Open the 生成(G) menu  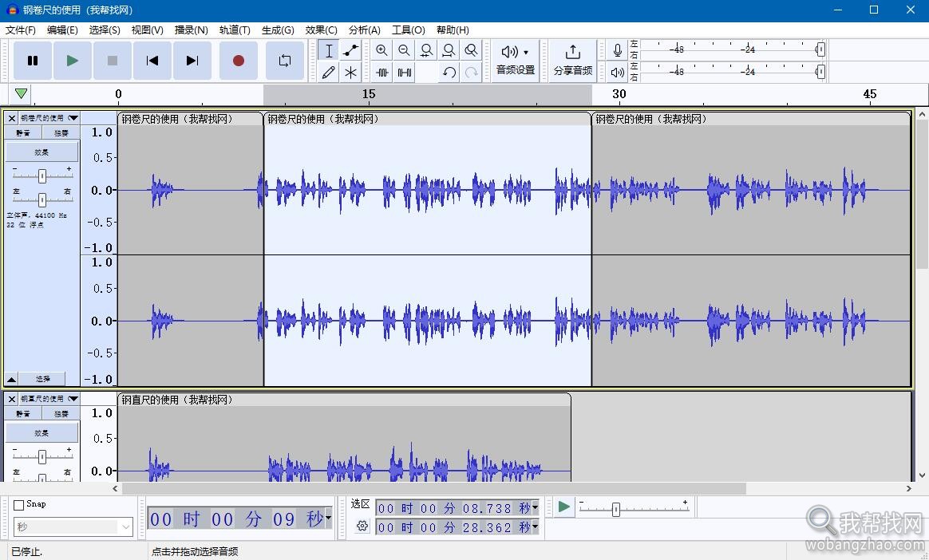point(278,30)
